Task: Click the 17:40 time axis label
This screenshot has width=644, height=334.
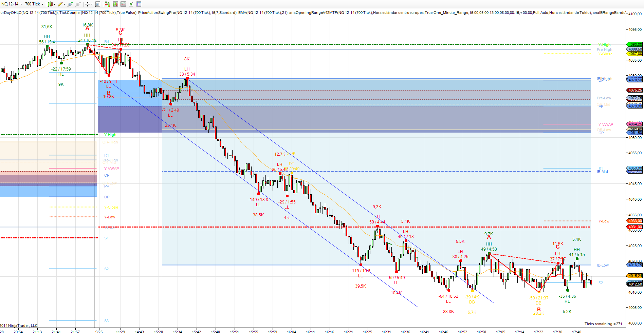Action: (x=576, y=332)
